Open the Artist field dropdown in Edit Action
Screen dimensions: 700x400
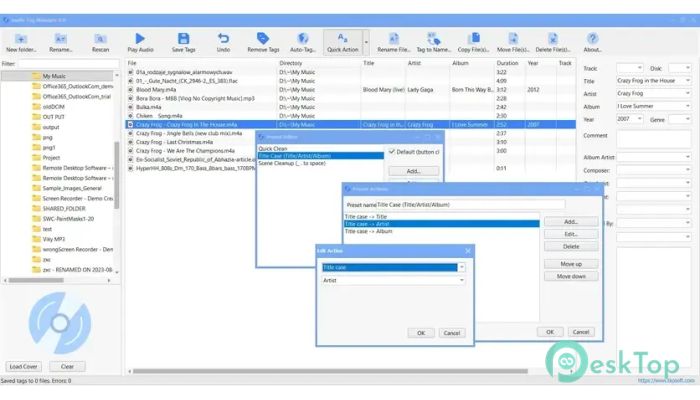pos(462,280)
